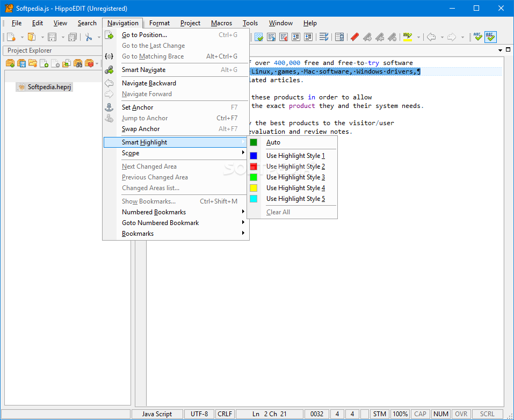Open the File menu

click(17, 23)
